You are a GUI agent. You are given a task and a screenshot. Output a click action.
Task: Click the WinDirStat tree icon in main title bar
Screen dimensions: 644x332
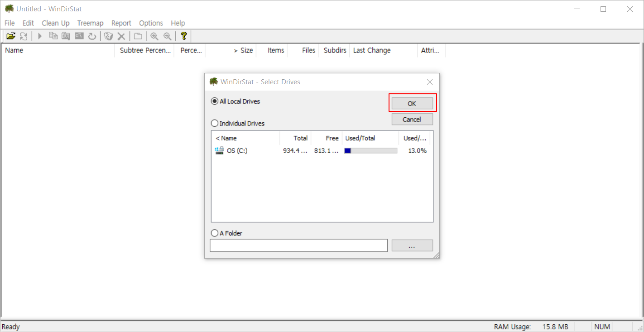[9, 9]
